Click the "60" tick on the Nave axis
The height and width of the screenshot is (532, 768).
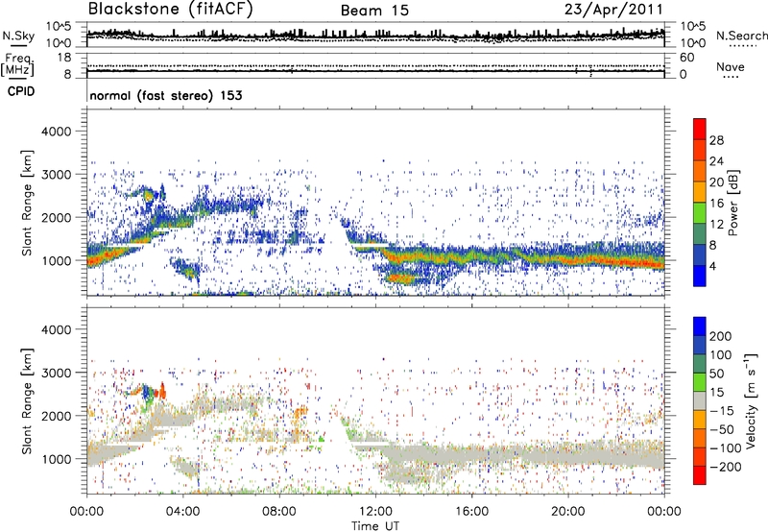(687, 58)
